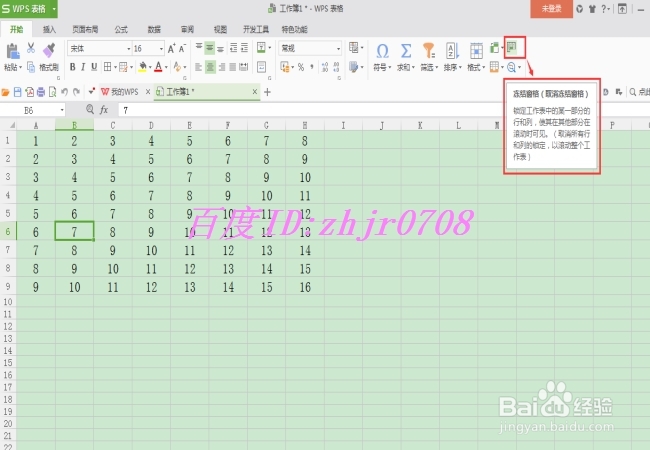
Task: Click the Save disk icon in quick toolbar
Action: (17, 92)
